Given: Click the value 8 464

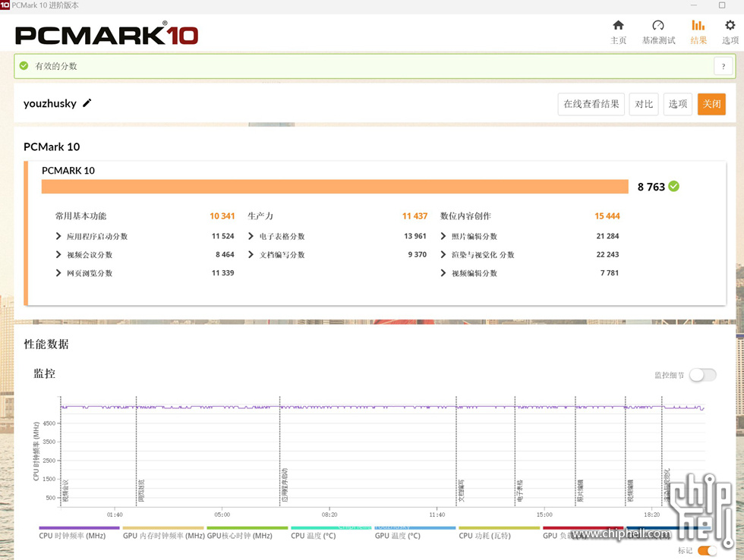Looking at the screenshot, I should pyautogui.click(x=225, y=255).
